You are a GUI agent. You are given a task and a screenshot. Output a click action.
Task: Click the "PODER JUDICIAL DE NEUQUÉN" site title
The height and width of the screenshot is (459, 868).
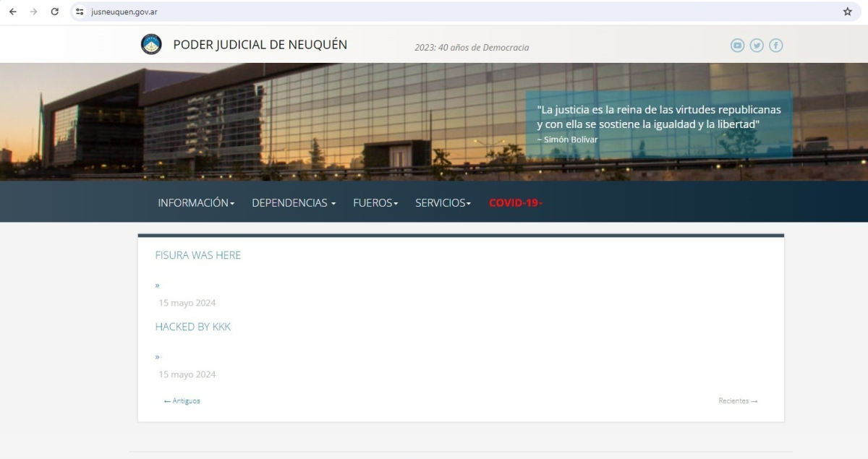[260, 45]
